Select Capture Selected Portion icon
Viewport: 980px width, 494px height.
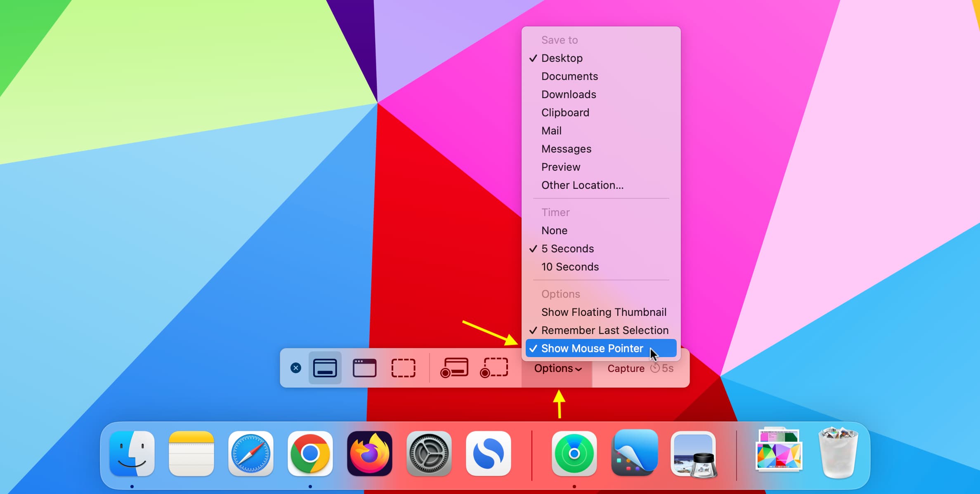[x=403, y=368]
